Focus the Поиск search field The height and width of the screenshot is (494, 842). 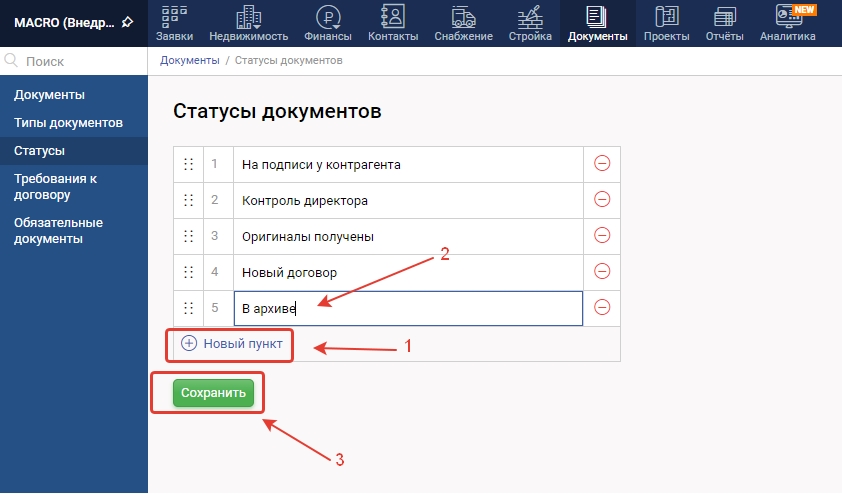(x=74, y=61)
